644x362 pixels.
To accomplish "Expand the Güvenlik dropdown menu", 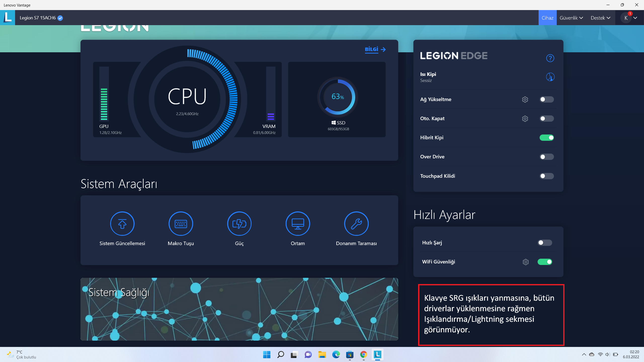I will point(571,18).
